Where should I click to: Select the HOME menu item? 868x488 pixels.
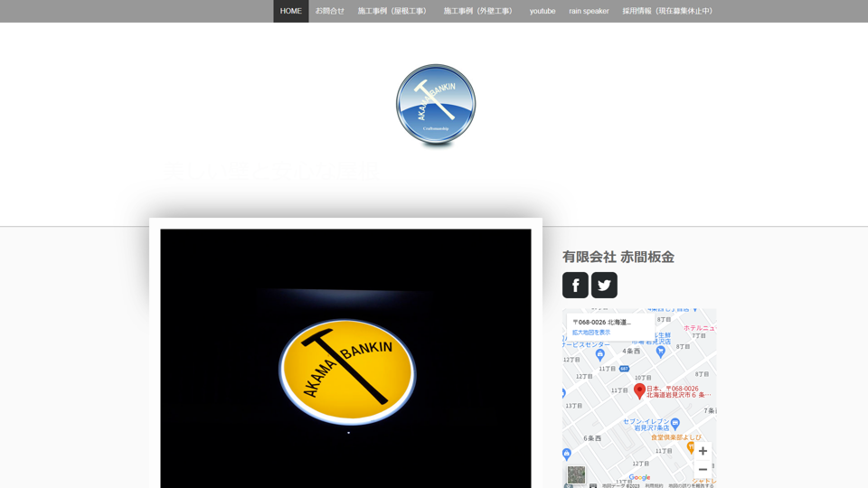tap(291, 11)
